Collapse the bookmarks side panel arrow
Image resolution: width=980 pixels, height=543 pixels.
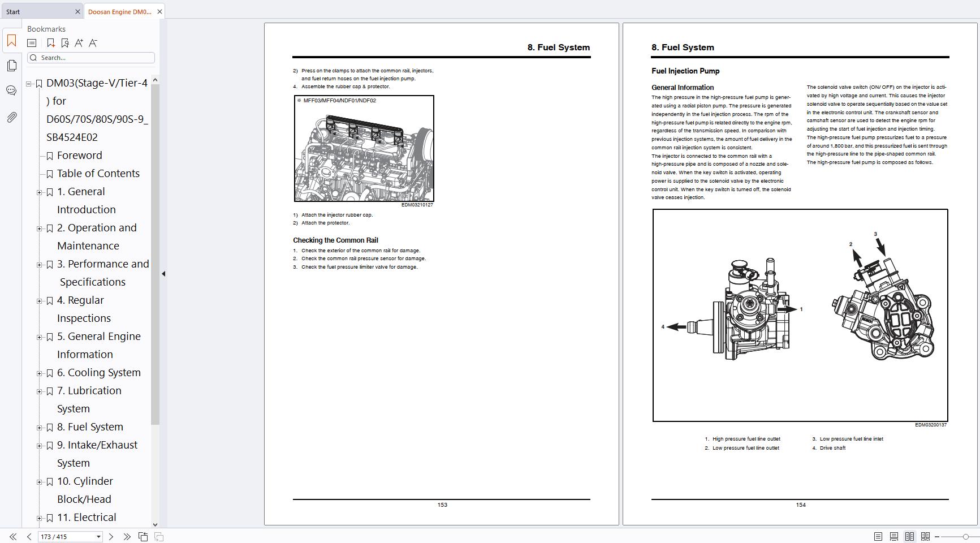coord(163,274)
